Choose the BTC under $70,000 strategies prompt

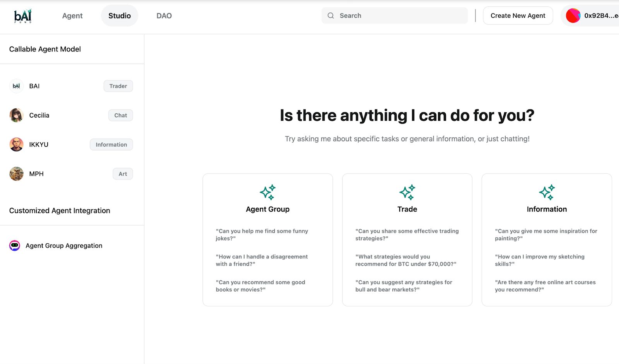click(405, 260)
